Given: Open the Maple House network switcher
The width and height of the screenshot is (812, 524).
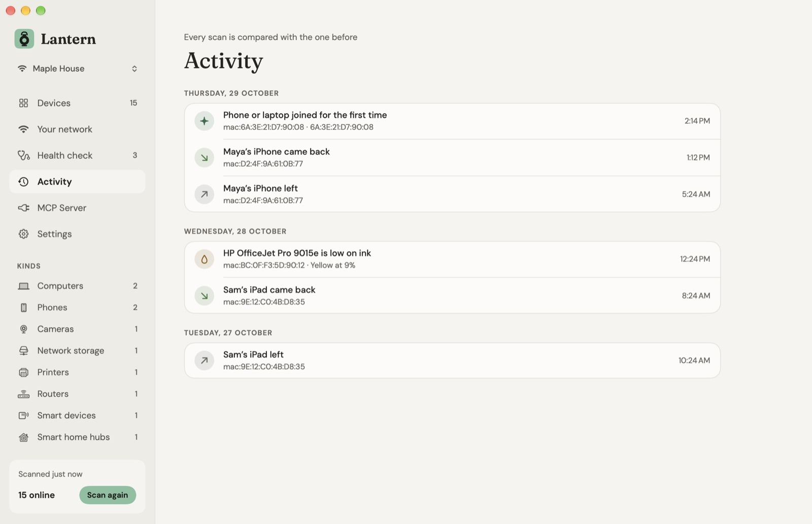Looking at the screenshot, I should [77, 69].
